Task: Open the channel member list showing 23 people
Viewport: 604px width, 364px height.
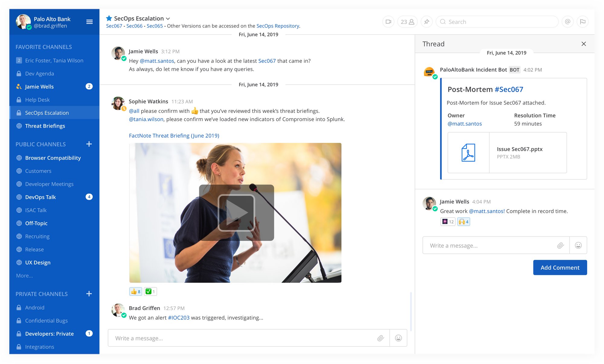Action: pyautogui.click(x=407, y=21)
